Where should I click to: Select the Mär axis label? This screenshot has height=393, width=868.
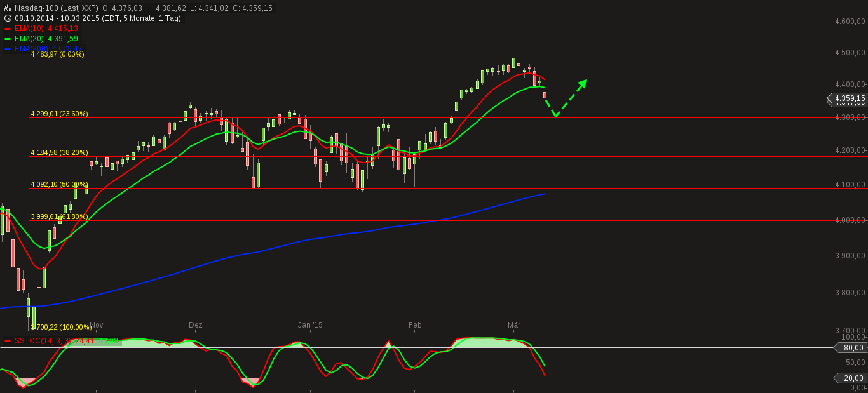(x=514, y=325)
